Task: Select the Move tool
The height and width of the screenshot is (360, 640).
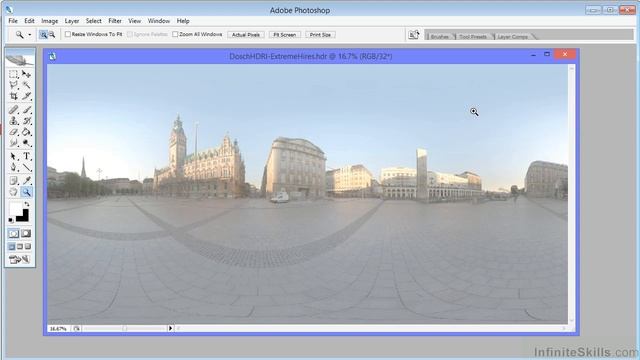Action: coord(27,74)
